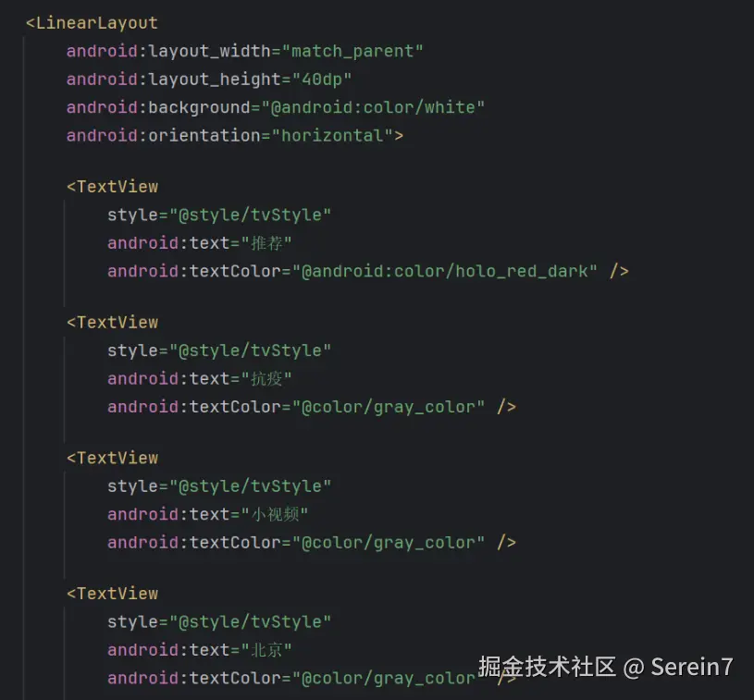Click the holo_red_dark color reference
Viewport: 754px width, 700px height.
[x=444, y=271]
